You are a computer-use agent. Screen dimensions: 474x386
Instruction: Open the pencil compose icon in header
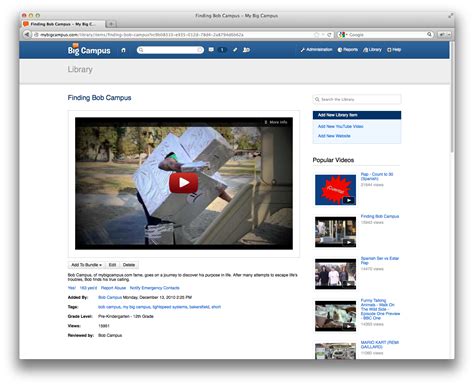(x=235, y=50)
